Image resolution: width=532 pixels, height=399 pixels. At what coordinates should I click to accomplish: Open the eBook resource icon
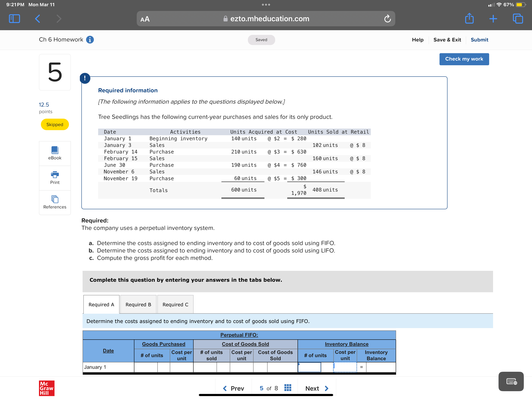click(x=55, y=150)
